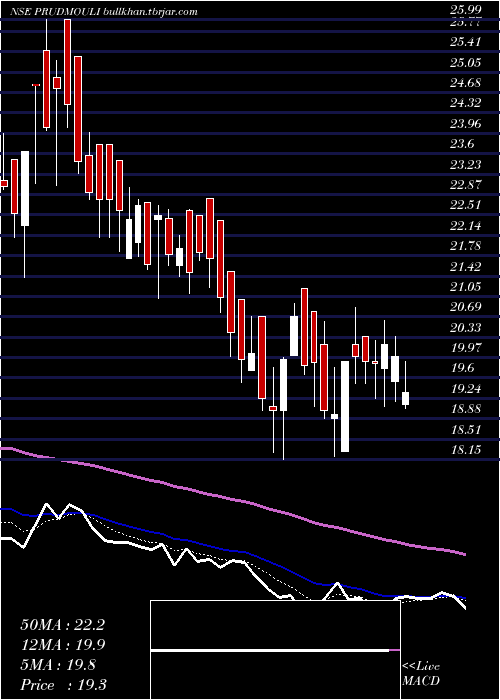The width and height of the screenshot is (500, 700).
Task: Click the Price : 19.3 readout
Action: [x=62, y=685]
